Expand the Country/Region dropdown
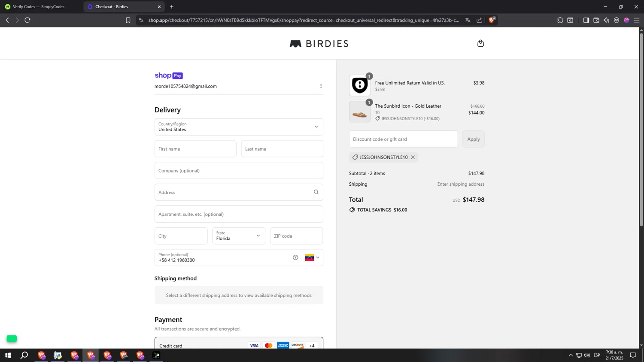Viewport: 644px width, 362px height. pyautogui.click(x=239, y=127)
